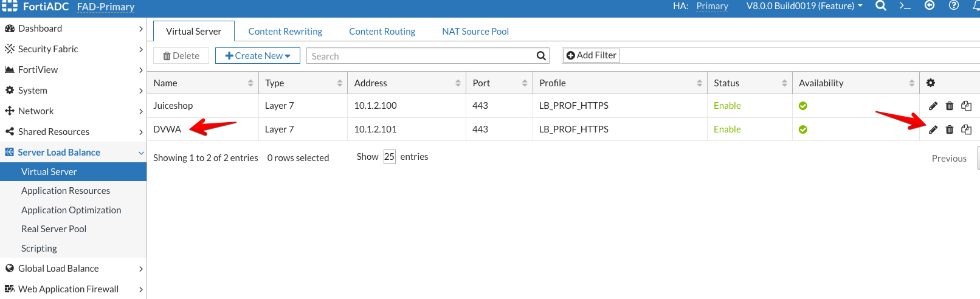Screen dimensions: 980x299
Task: Open the CLI console icon in header
Action: pyautogui.click(x=905, y=6)
